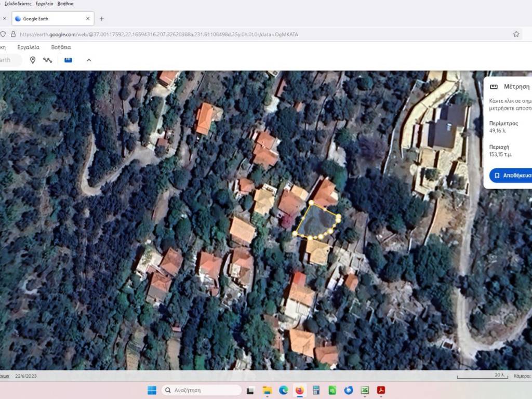Viewport: 532px width, 399px height.
Task: Click the Αναζήτηση taskbar search box
Action: [x=202, y=390]
